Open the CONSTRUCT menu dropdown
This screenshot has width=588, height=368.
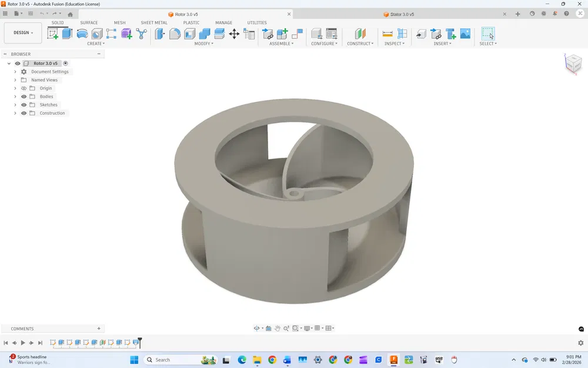coord(360,44)
